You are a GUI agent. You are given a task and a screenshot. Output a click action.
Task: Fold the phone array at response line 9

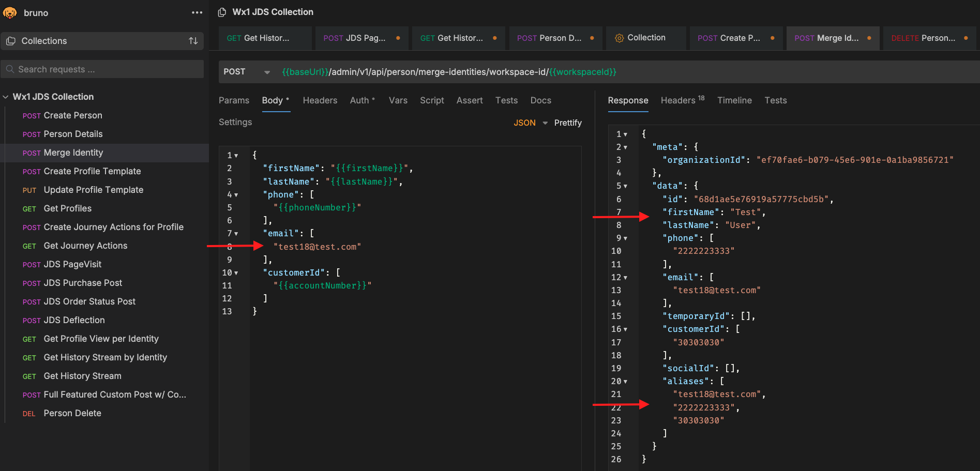tap(625, 238)
